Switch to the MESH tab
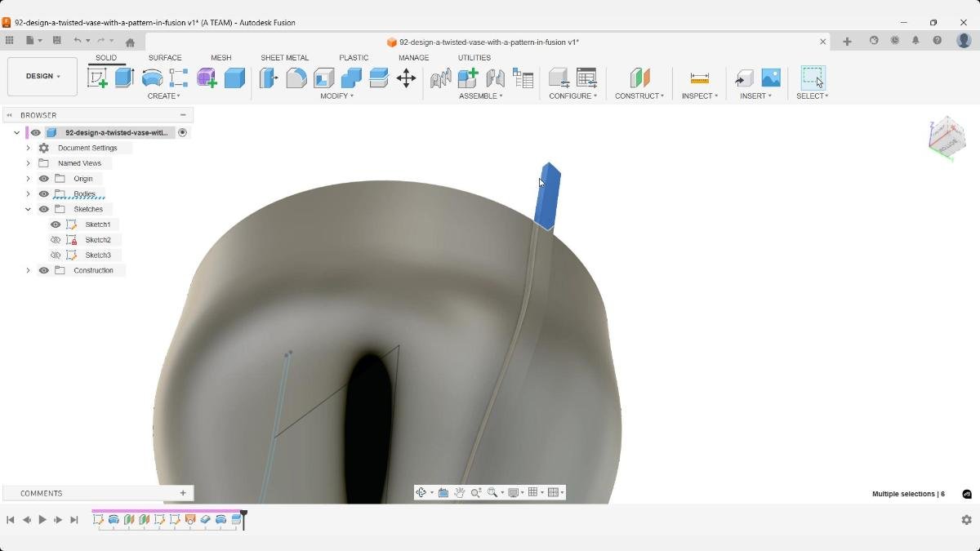 point(220,58)
